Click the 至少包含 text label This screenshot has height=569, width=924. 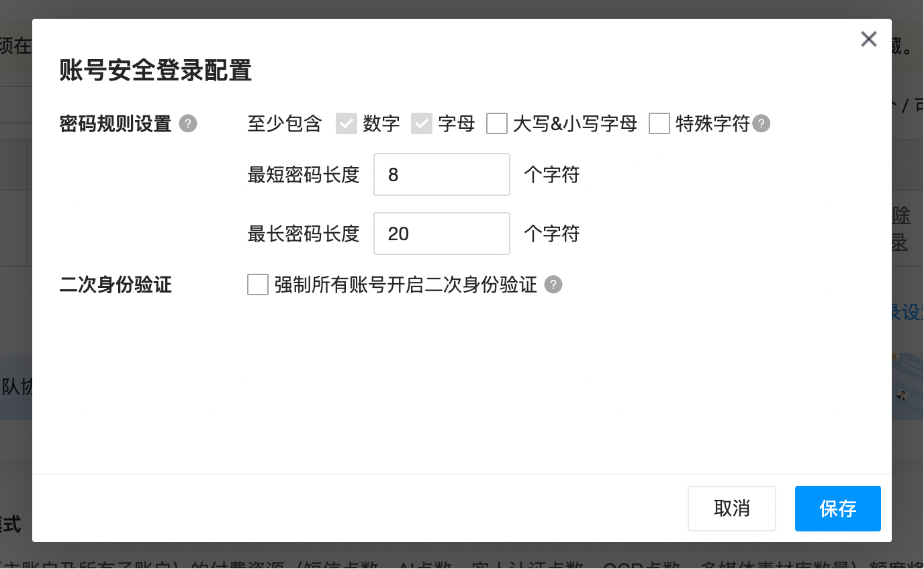tap(285, 123)
